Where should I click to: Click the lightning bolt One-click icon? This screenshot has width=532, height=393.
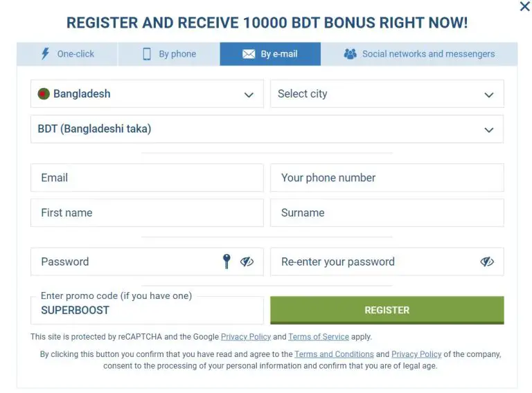(46, 54)
